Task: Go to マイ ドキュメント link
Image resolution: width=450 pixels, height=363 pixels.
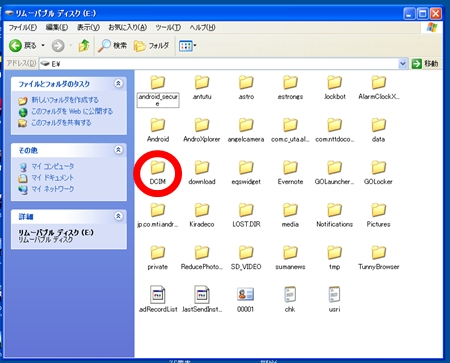Action: 52,178
